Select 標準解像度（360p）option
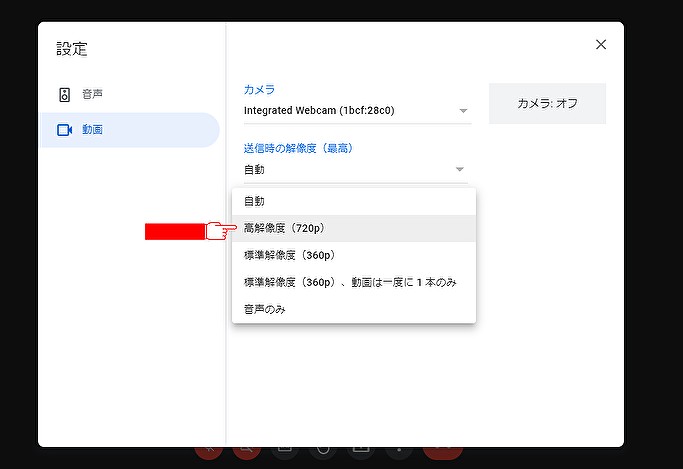The width and height of the screenshot is (683, 469). click(354, 255)
